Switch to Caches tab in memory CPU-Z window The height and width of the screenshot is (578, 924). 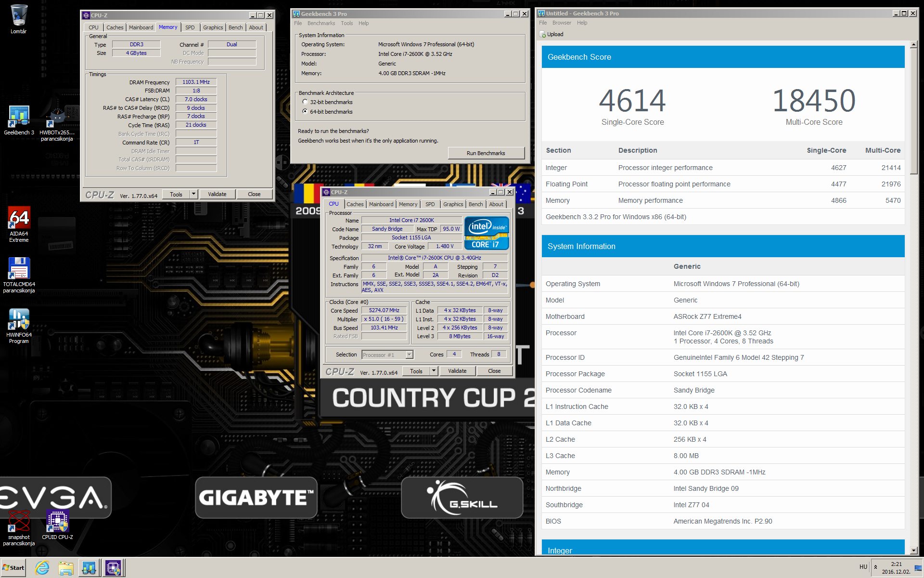point(115,27)
